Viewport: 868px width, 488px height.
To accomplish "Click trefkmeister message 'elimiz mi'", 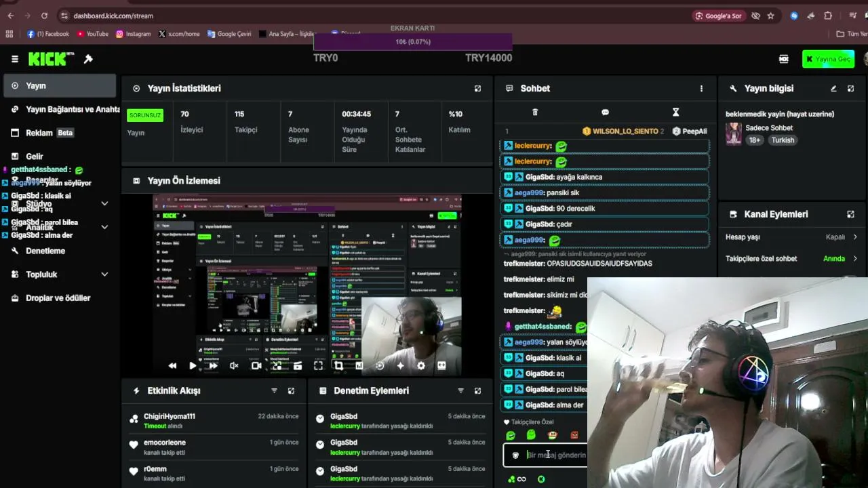I will [538, 279].
